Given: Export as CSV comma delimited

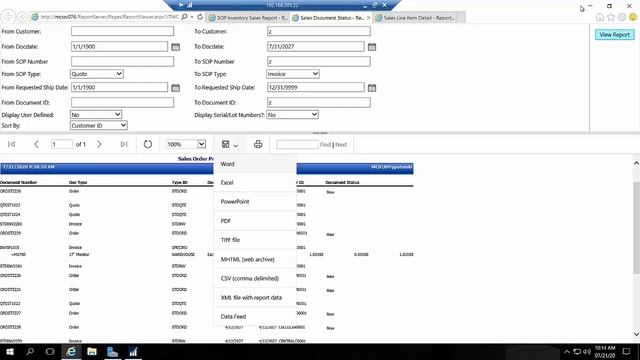Looking at the screenshot, I should pyautogui.click(x=255, y=278).
